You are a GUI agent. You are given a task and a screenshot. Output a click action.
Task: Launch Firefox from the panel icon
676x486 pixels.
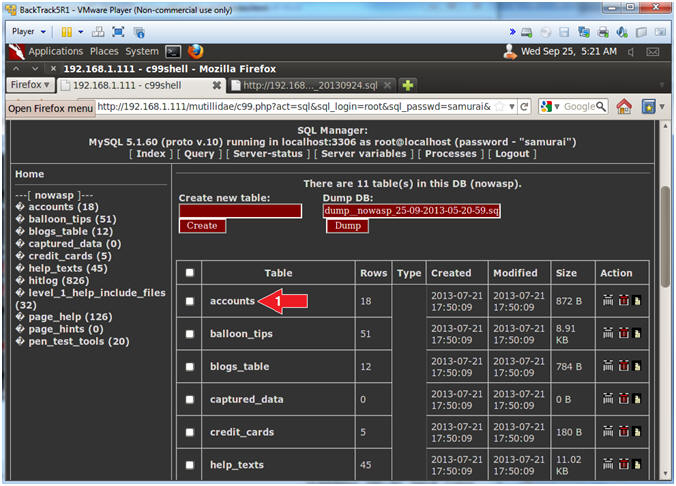point(195,51)
